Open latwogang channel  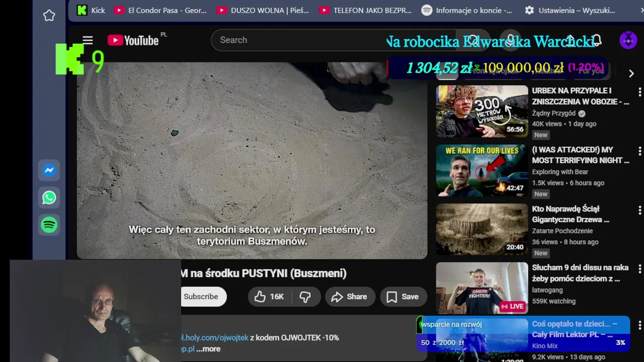pyautogui.click(x=547, y=290)
